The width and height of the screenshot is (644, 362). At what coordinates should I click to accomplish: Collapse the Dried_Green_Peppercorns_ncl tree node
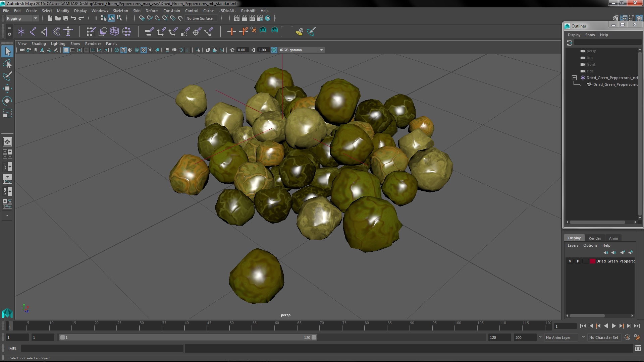point(574,78)
